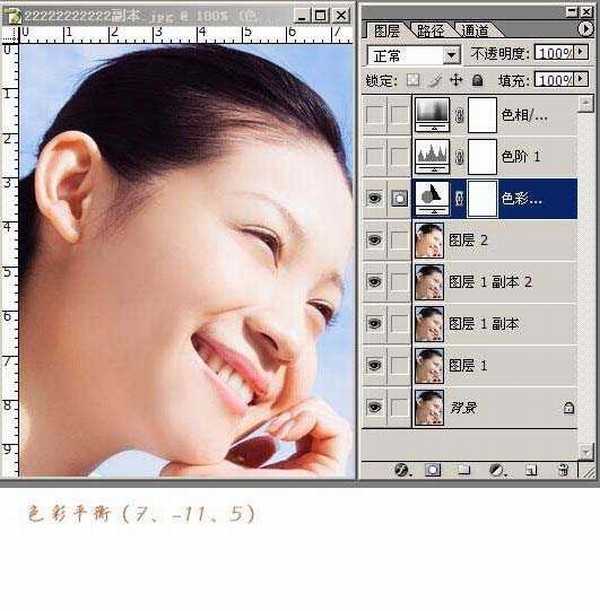Collapse the layers palette with minimize button
The image size is (600, 611).
[572, 12]
